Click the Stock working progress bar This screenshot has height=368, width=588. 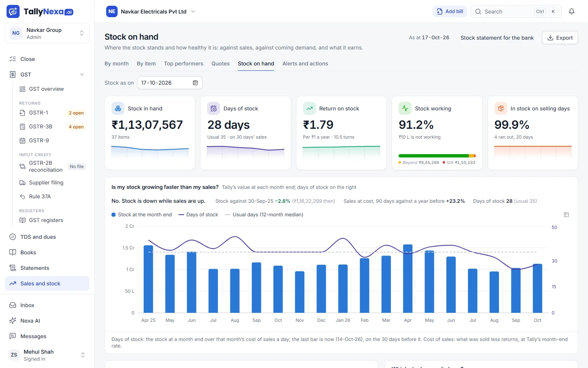437,156
